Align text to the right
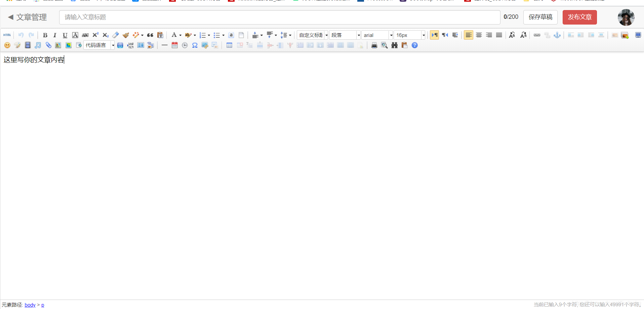The width and height of the screenshot is (644, 309). (x=489, y=35)
